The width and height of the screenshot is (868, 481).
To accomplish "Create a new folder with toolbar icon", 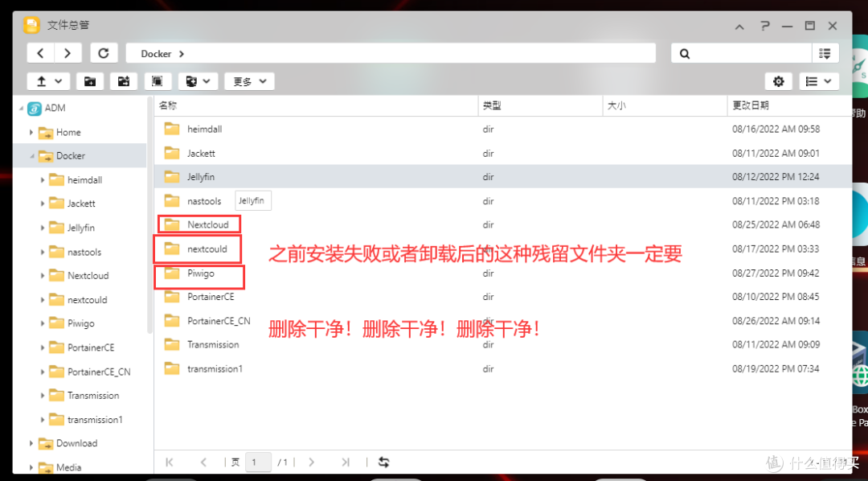I will pyautogui.click(x=90, y=81).
